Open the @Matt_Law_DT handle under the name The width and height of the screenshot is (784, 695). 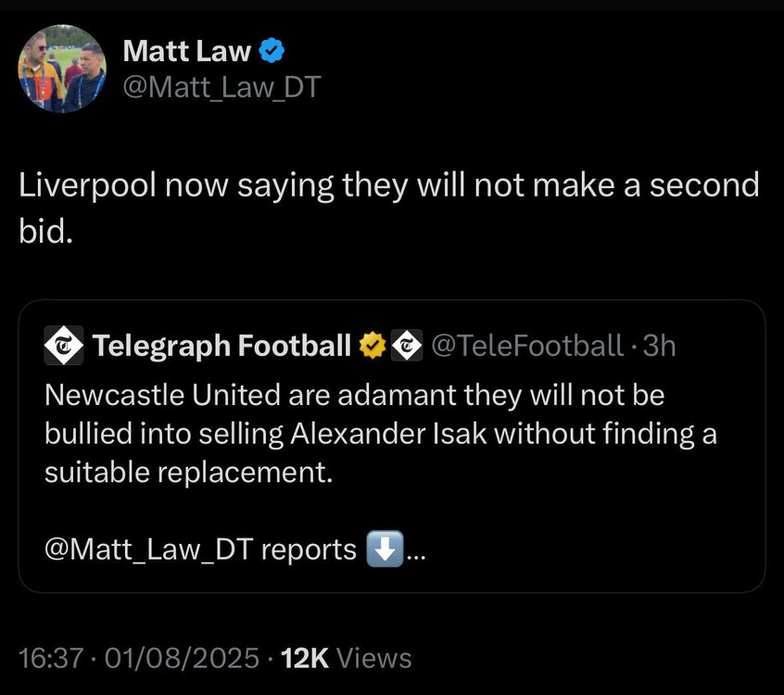(221, 88)
